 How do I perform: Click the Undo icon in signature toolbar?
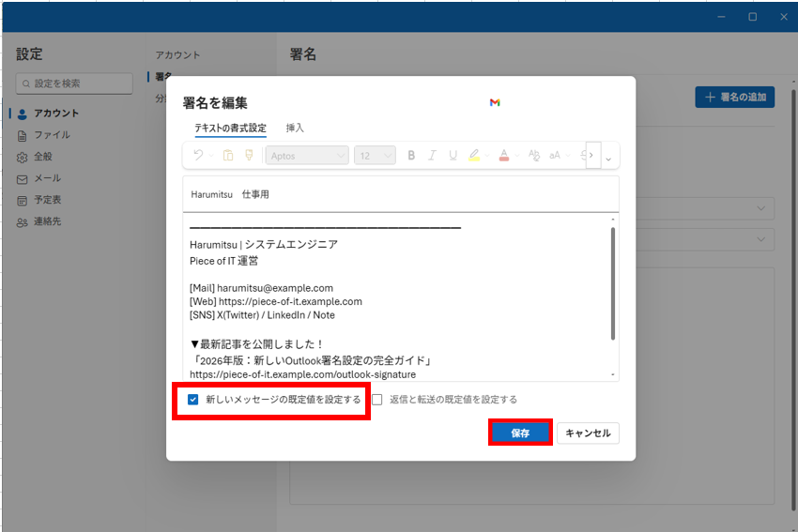[x=198, y=156]
